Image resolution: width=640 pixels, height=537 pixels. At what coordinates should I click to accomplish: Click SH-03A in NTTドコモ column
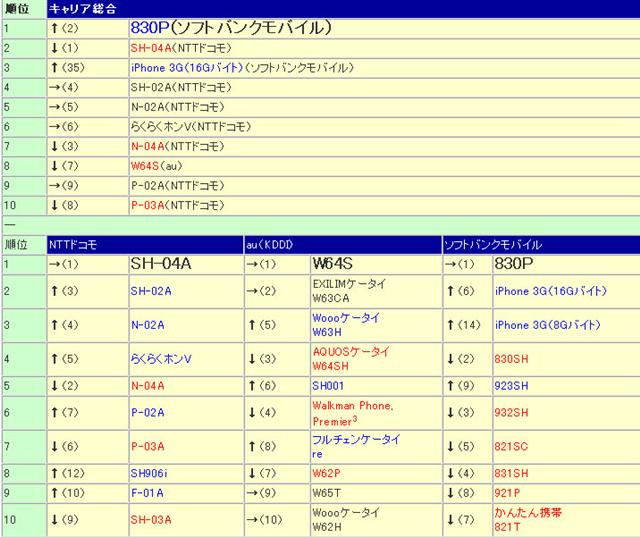pos(151,520)
